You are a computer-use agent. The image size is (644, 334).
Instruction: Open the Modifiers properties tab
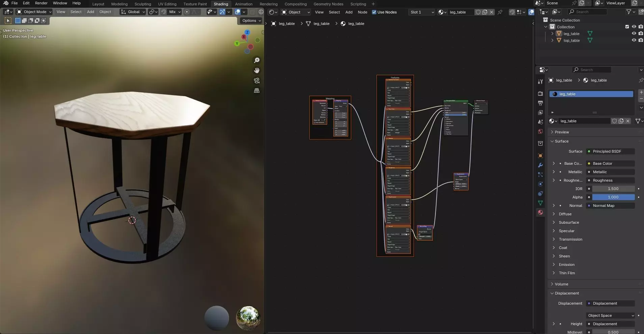coord(540,165)
